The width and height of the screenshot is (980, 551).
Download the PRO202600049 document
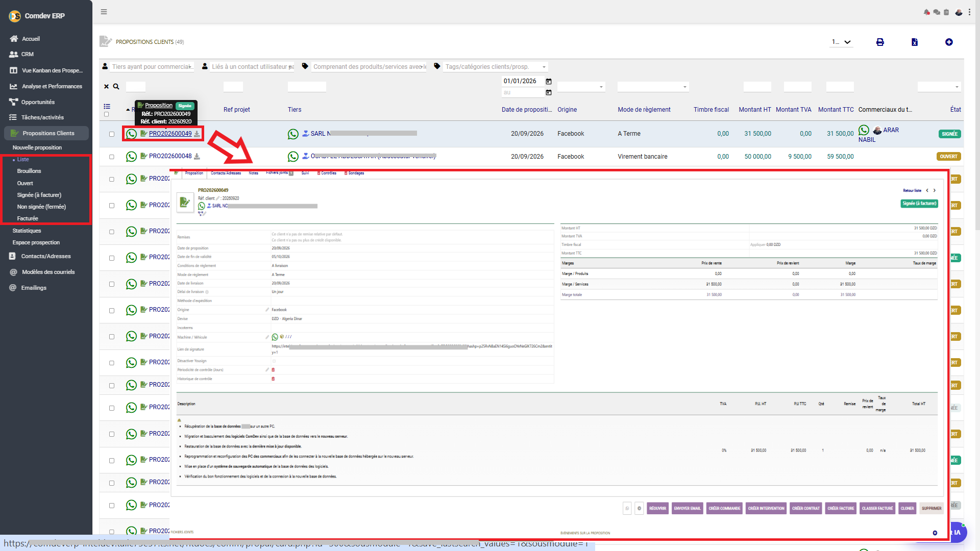[x=197, y=134]
